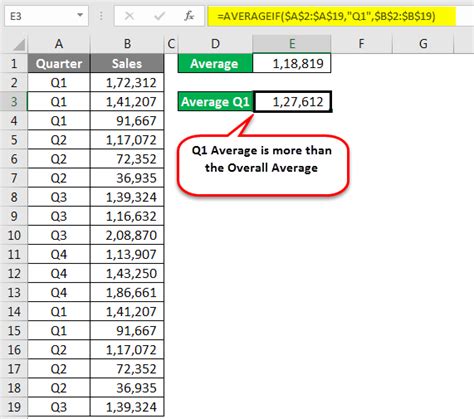Screen dimensions: 474x419
Task: Select row 10 header
Action: [x=14, y=235]
